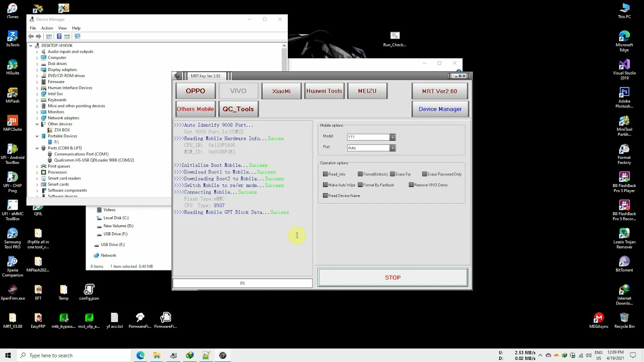Viewport: 644px width, 362px height.
Task: Expand the Network adapters node
Action: tap(37, 118)
